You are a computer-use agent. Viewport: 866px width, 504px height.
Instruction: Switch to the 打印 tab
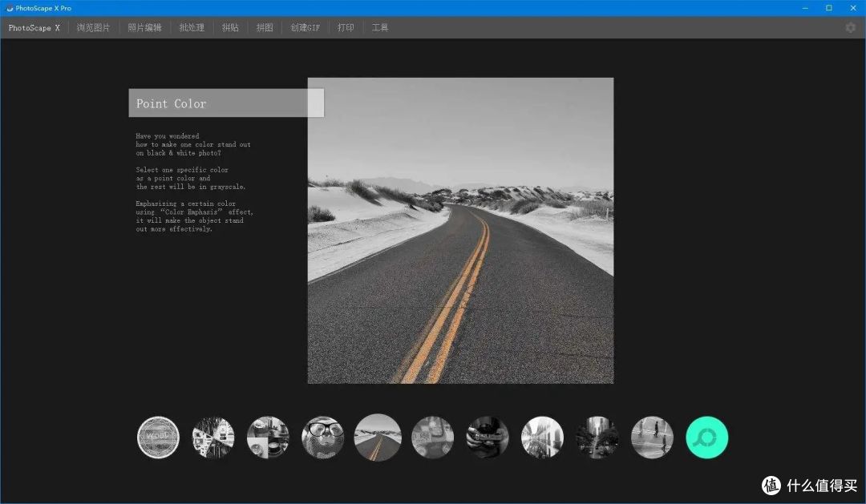(346, 27)
